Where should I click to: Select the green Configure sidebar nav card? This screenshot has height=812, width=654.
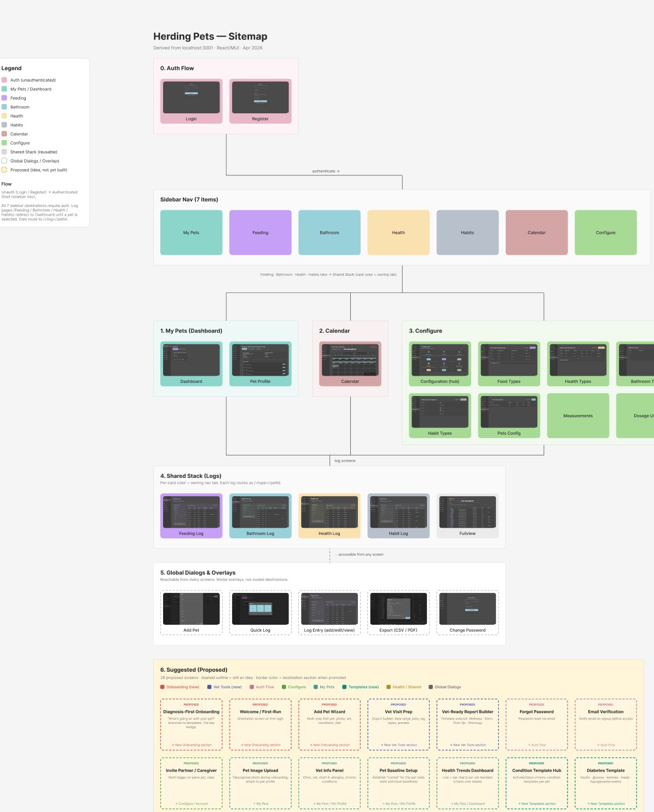(x=606, y=233)
